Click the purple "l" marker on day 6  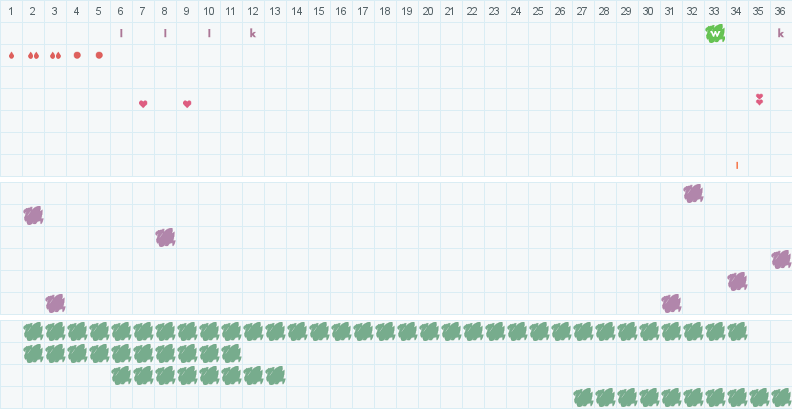tap(121, 34)
